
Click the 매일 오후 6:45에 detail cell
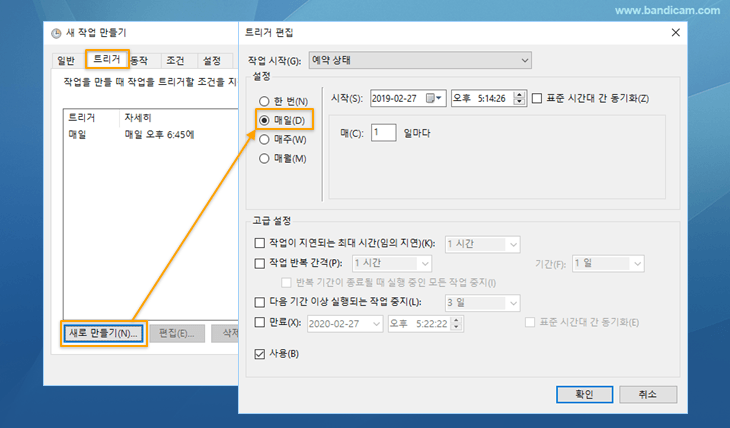tap(159, 135)
